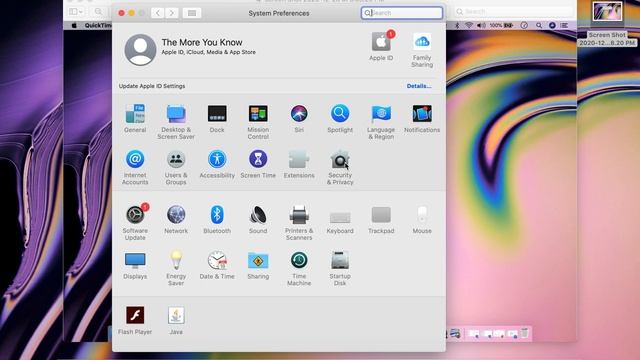This screenshot has width=640, height=360.
Task: Open Mouse preferences
Action: coord(422,215)
